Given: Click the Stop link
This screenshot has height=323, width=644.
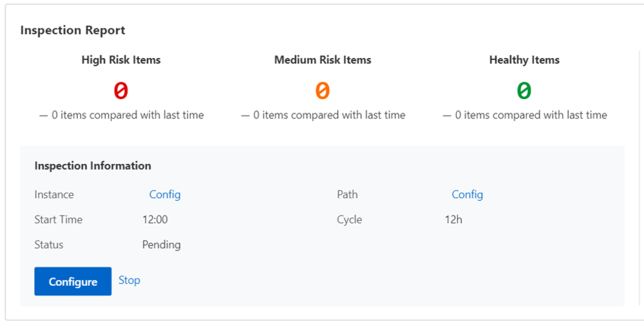Looking at the screenshot, I should (129, 281).
